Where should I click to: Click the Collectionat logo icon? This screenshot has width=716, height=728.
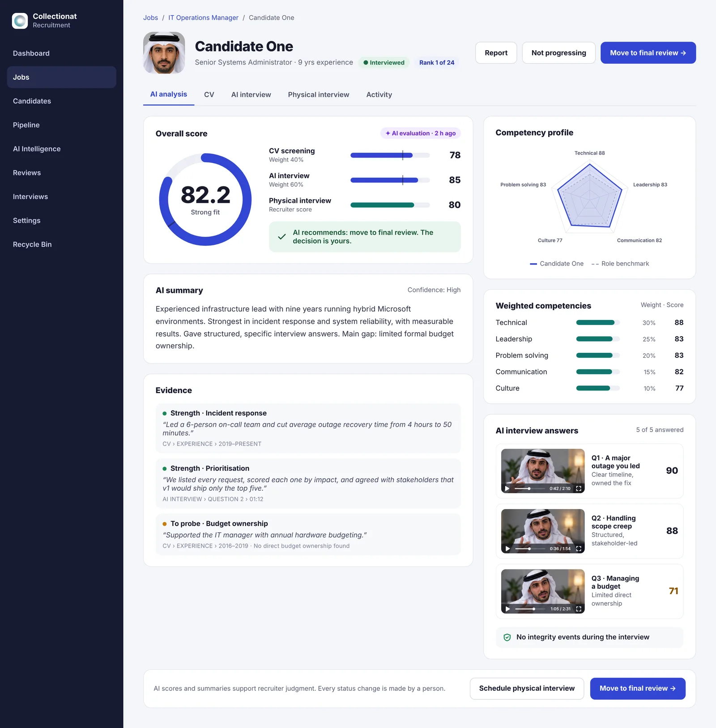20,21
